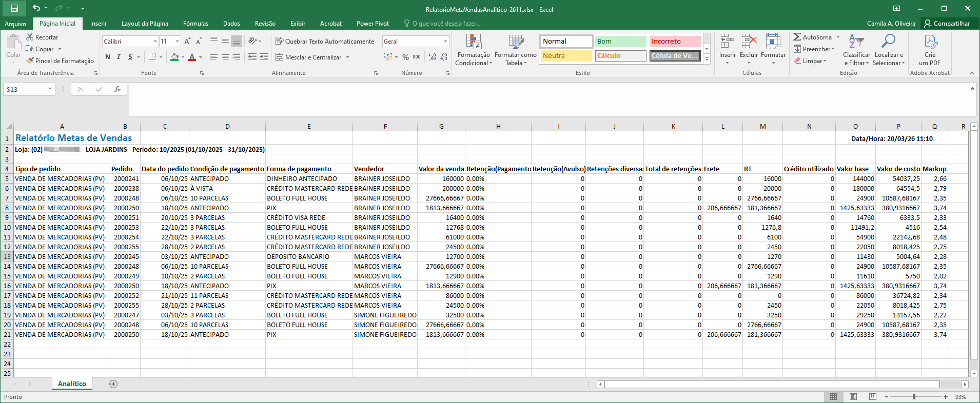This screenshot has width=980, height=403.
Task: Click the Compartilhar share button
Action: 947,24
